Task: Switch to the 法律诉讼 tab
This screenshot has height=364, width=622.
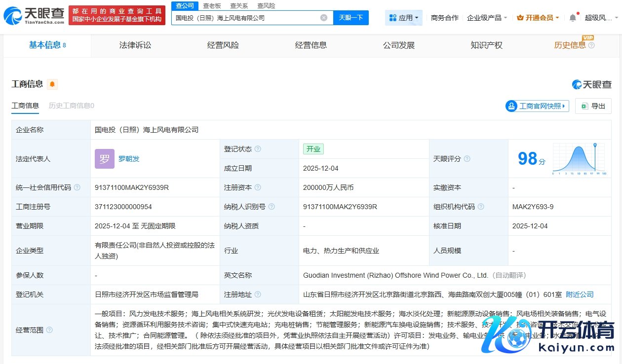Action: [x=135, y=45]
